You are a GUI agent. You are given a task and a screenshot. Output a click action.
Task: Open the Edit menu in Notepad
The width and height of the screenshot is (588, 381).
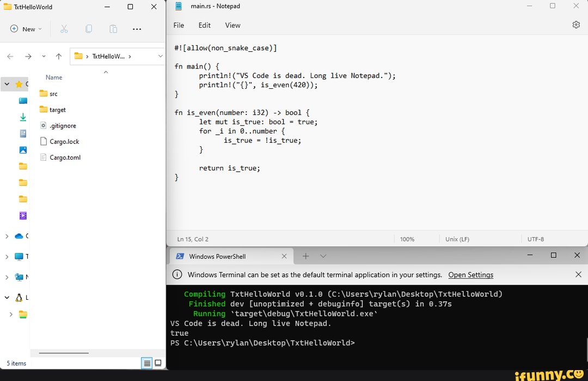click(204, 25)
